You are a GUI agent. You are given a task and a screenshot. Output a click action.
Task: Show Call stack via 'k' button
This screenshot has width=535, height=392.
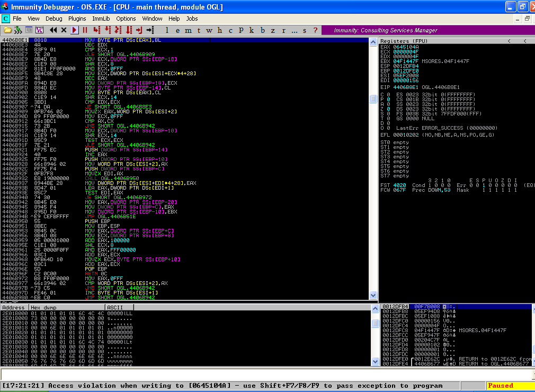[x=252, y=30]
